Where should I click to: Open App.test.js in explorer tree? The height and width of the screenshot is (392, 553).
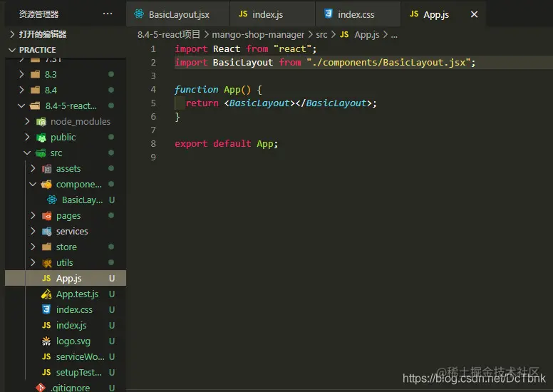click(76, 294)
